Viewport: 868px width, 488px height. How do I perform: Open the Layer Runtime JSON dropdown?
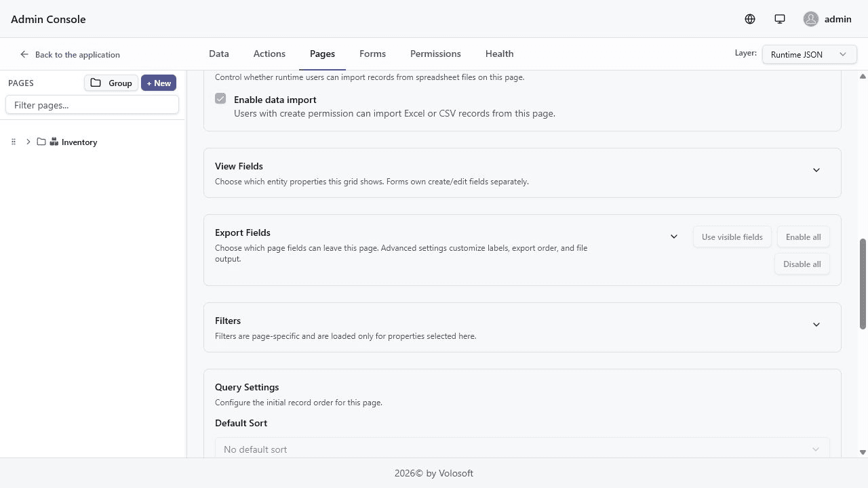(x=808, y=54)
